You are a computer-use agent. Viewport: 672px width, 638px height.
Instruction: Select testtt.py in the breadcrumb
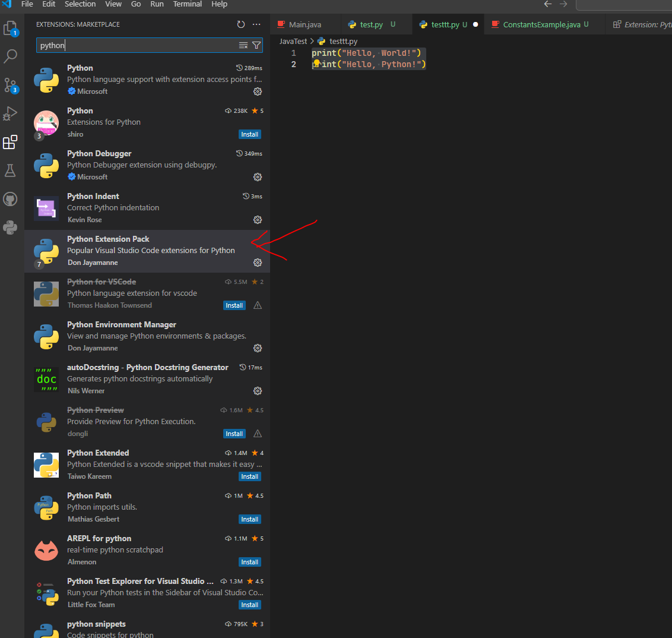click(343, 41)
